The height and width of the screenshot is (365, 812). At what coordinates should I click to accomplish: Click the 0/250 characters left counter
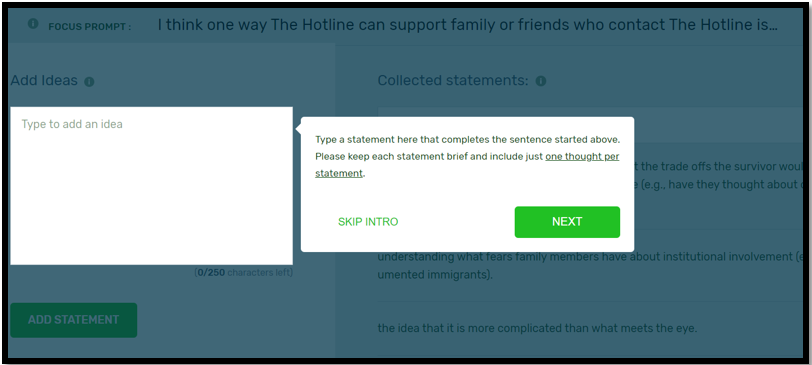243,272
